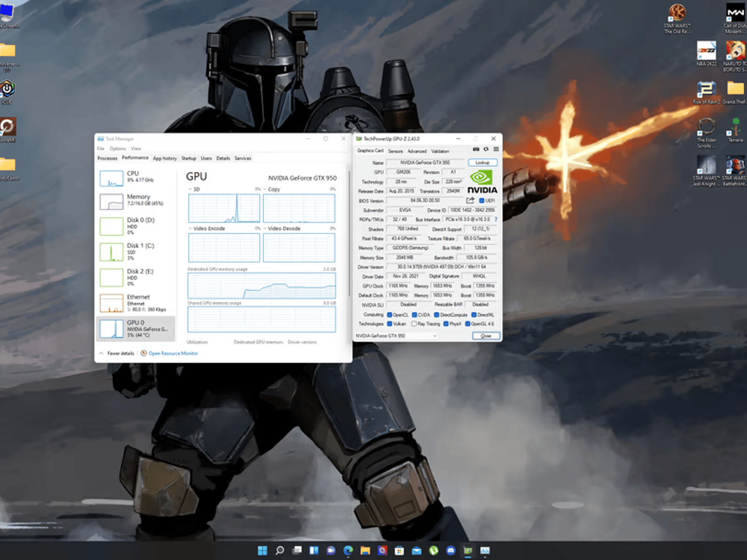Viewport: 747px width, 560px height.
Task: Open the GPU selector dropdown in GPU-Z
Action: coord(396,336)
